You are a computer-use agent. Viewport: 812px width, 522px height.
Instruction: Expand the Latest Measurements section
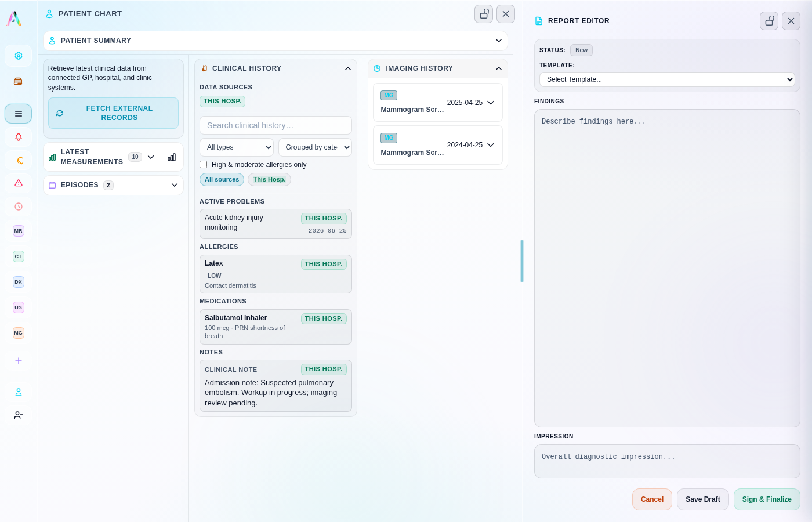(x=151, y=157)
